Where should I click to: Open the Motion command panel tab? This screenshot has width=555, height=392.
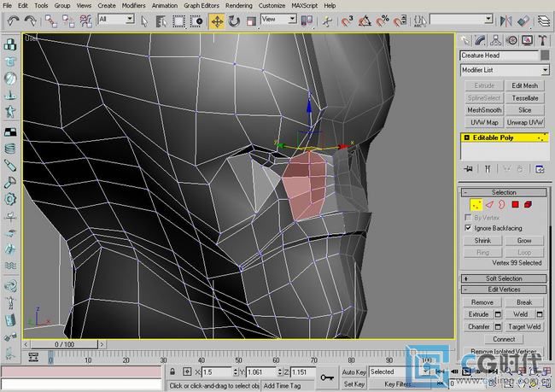pyautogui.click(x=511, y=41)
